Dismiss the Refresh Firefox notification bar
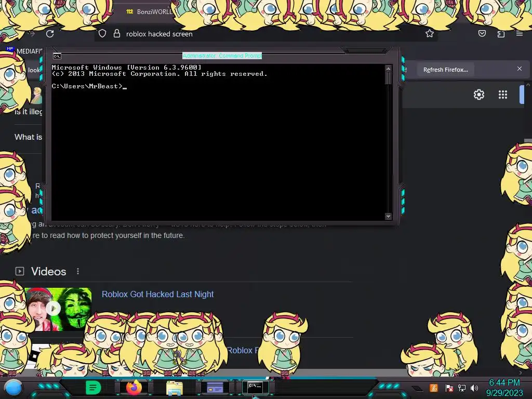The image size is (532, 399). coord(519,69)
